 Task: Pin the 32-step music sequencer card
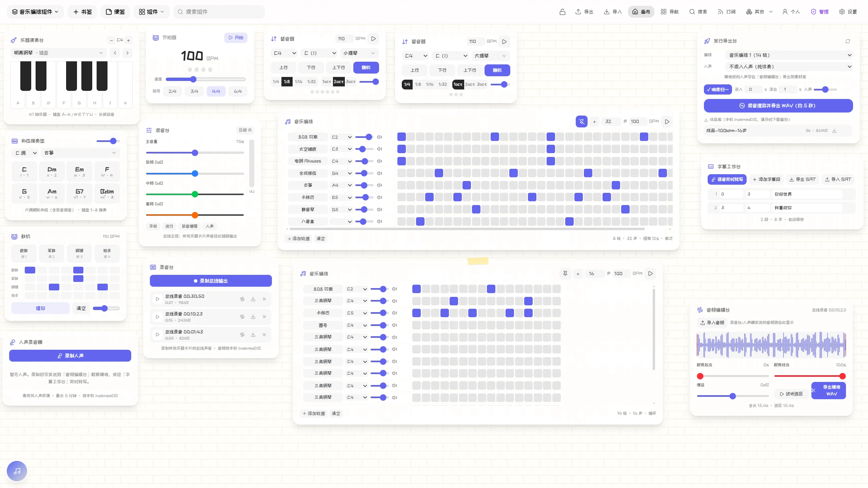[x=581, y=121]
